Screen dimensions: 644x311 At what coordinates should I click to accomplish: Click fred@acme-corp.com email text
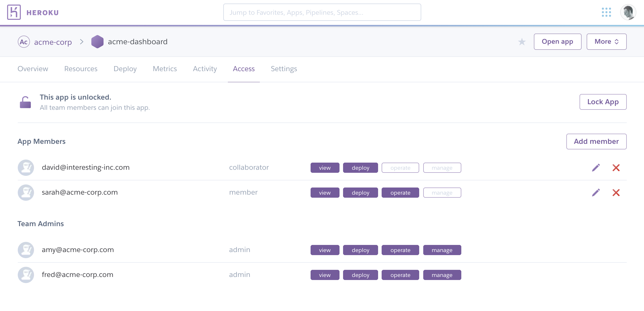pos(77,275)
